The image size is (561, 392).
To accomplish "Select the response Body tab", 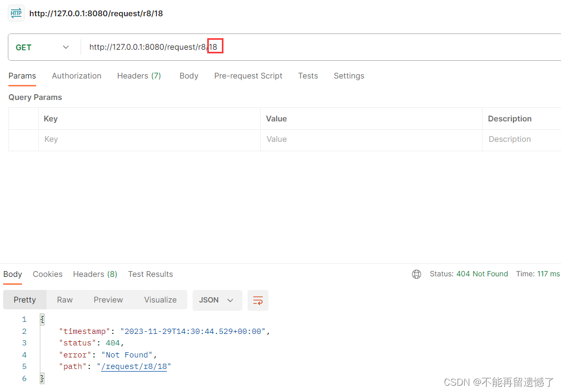I will (x=13, y=274).
